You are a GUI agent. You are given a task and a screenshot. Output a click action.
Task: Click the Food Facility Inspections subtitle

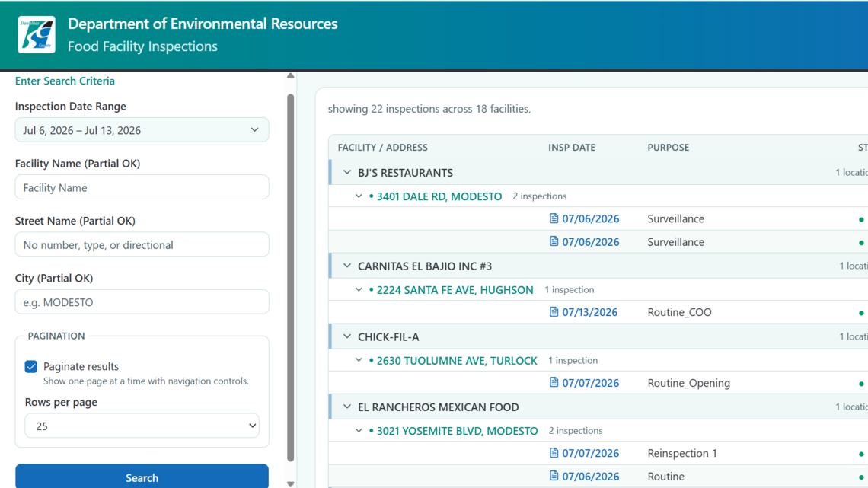click(142, 46)
